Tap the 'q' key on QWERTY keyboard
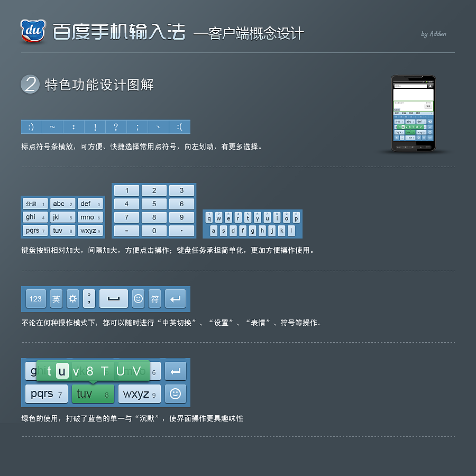Screen dimensions: 476x476 coord(209,218)
